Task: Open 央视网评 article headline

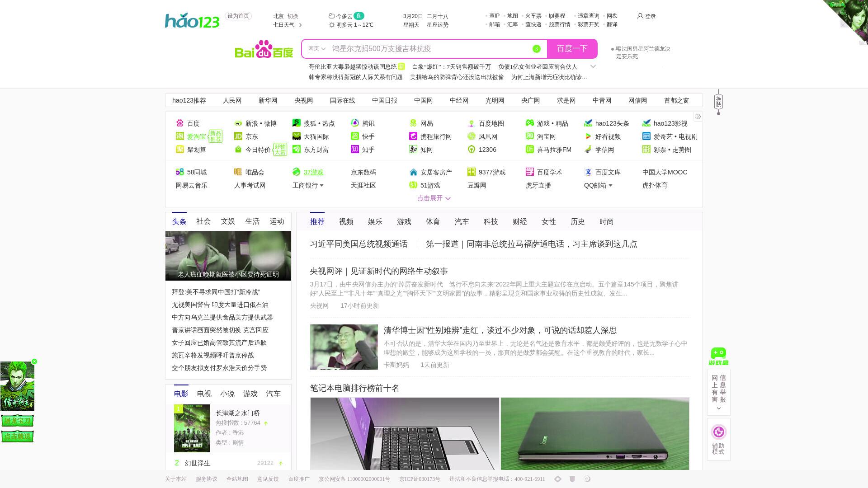Action: pyautogui.click(x=379, y=271)
